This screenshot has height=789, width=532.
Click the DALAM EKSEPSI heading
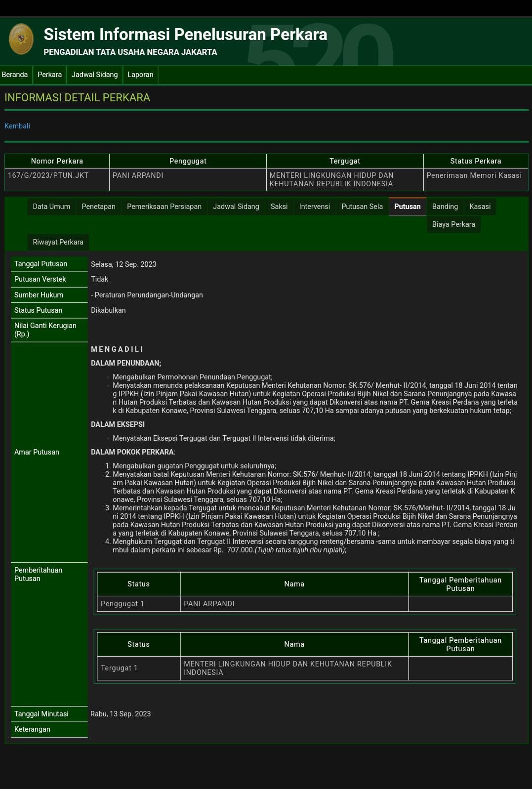(118, 424)
